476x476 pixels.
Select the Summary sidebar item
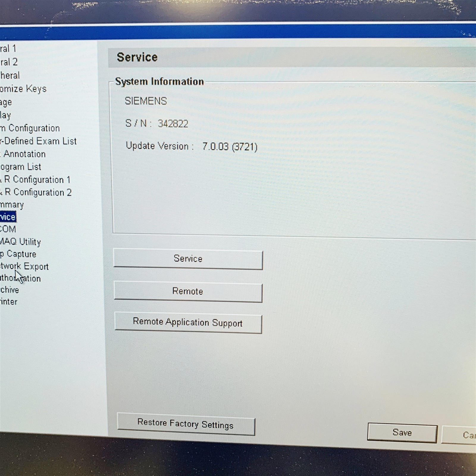click(12, 205)
